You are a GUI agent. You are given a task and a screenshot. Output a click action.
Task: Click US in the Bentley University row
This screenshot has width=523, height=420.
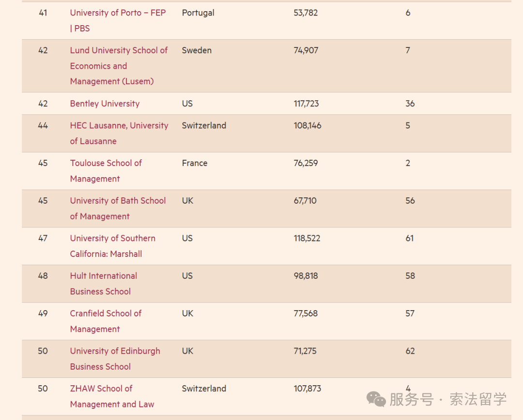coord(187,104)
